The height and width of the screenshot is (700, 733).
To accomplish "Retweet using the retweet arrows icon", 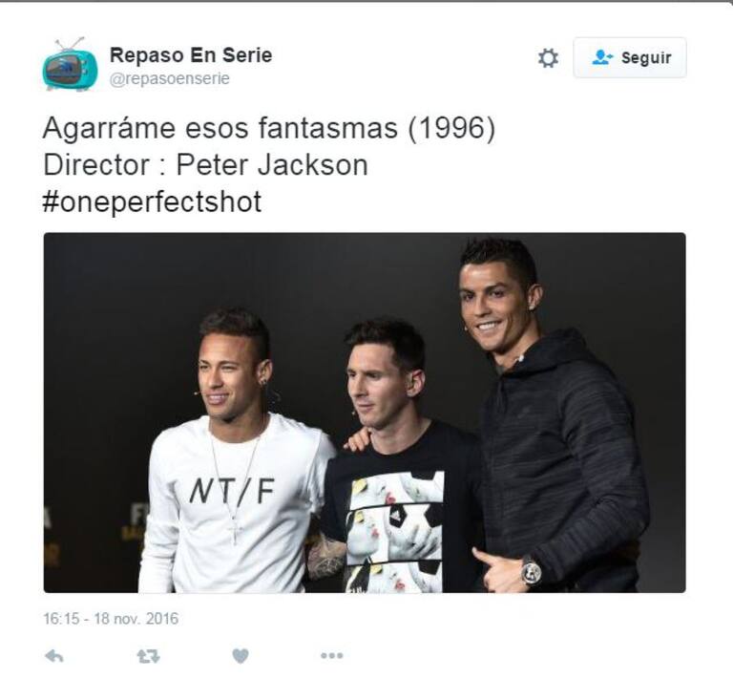I will coord(149,656).
